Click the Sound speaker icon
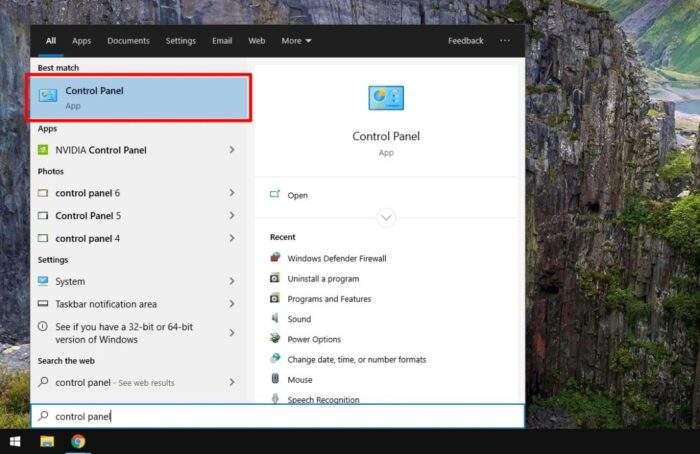The height and width of the screenshot is (454, 700). pyautogui.click(x=275, y=318)
